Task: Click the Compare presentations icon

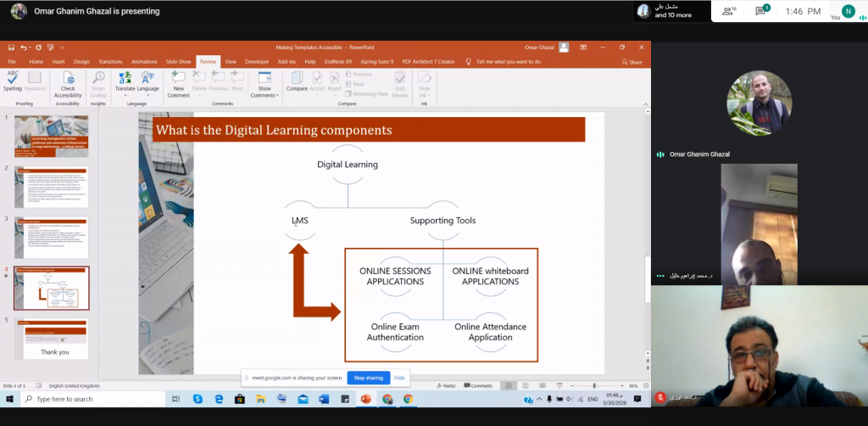Action: (297, 81)
